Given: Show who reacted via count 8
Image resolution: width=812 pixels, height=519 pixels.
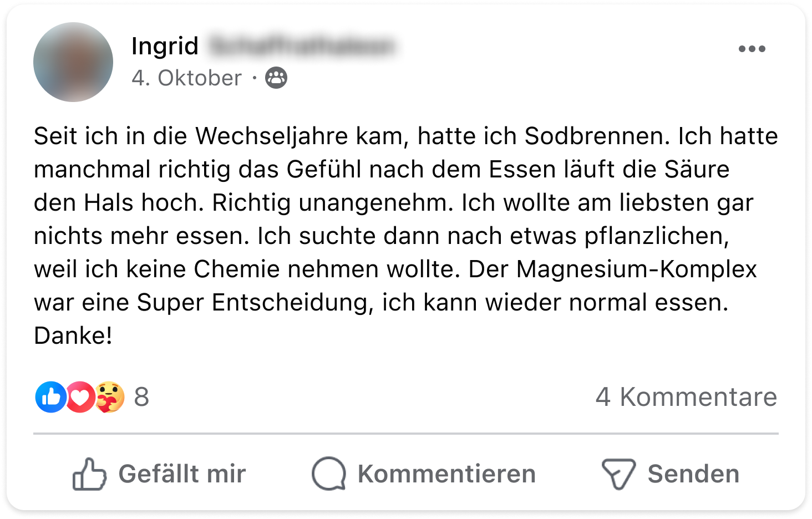Looking at the screenshot, I should (x=141, y=397).
